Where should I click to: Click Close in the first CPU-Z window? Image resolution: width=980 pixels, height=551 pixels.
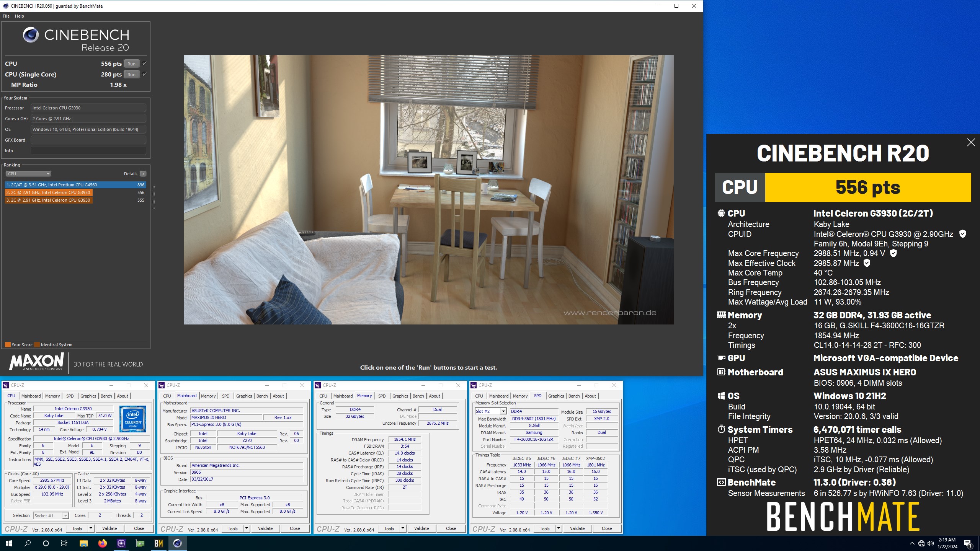pos(139,528)
